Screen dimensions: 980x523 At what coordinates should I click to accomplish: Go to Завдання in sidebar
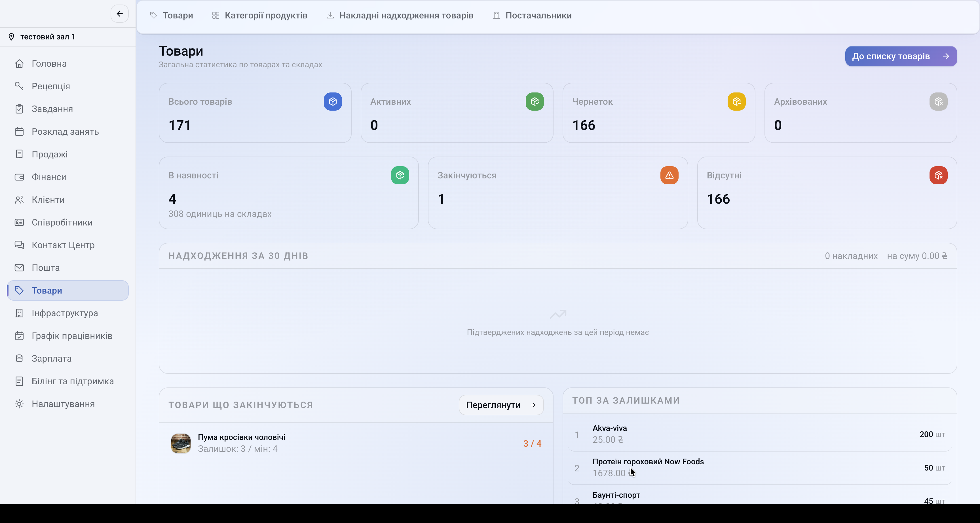tap(68, 109)
